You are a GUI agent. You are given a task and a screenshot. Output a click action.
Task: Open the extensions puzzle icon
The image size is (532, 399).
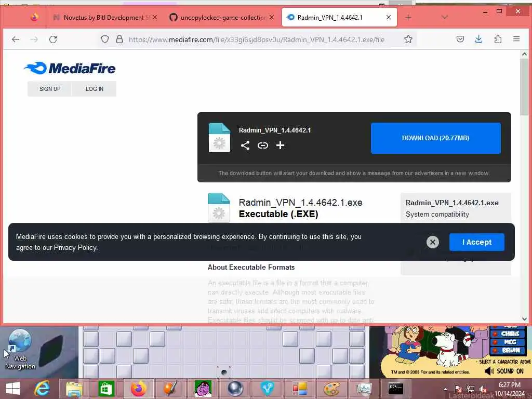coord(498,39)
